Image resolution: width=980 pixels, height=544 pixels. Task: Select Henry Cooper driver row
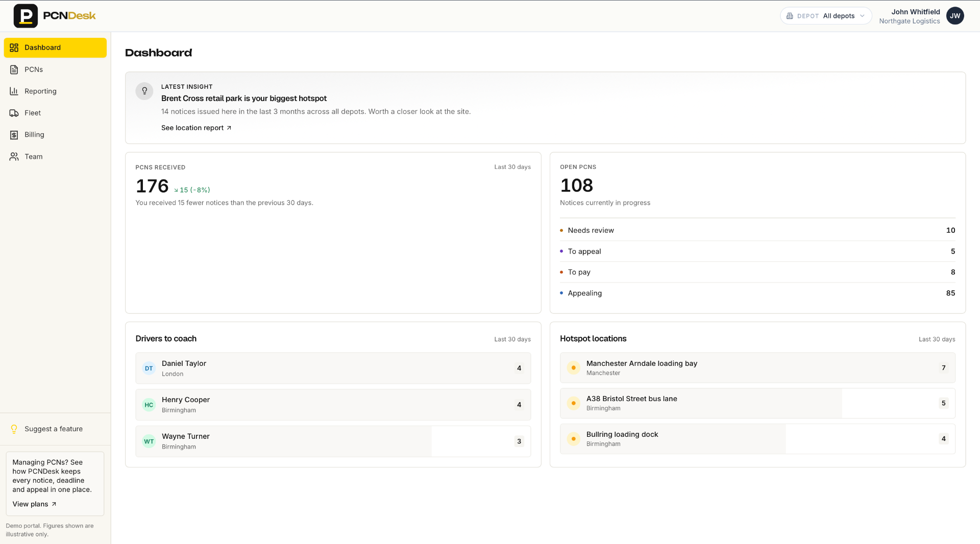(x=333, y=405)
